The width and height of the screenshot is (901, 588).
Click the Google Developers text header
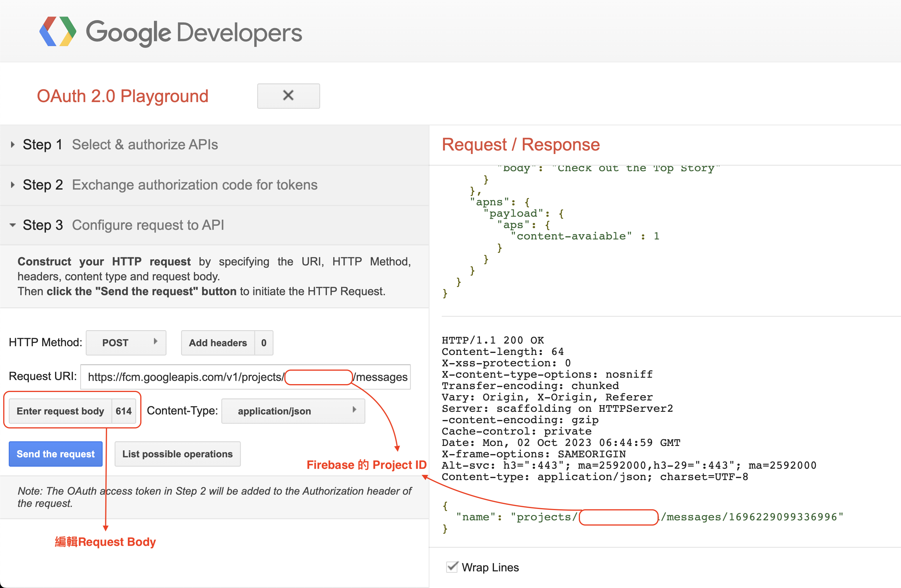pos(194,33)
